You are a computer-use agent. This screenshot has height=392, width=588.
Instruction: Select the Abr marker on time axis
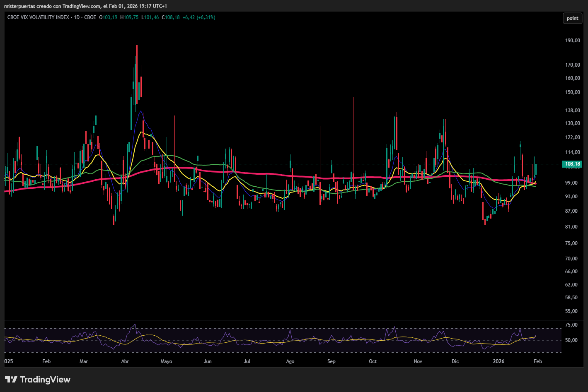click(125, 361)
